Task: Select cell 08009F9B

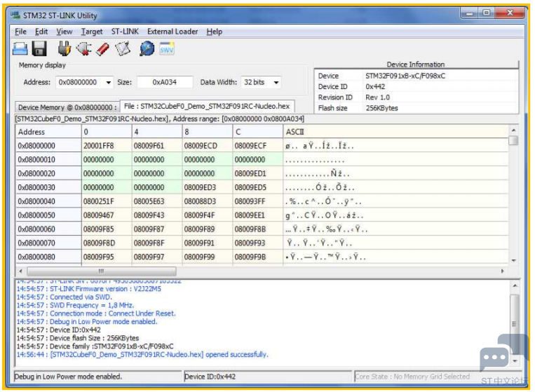Action: click(x=258, y=257)
